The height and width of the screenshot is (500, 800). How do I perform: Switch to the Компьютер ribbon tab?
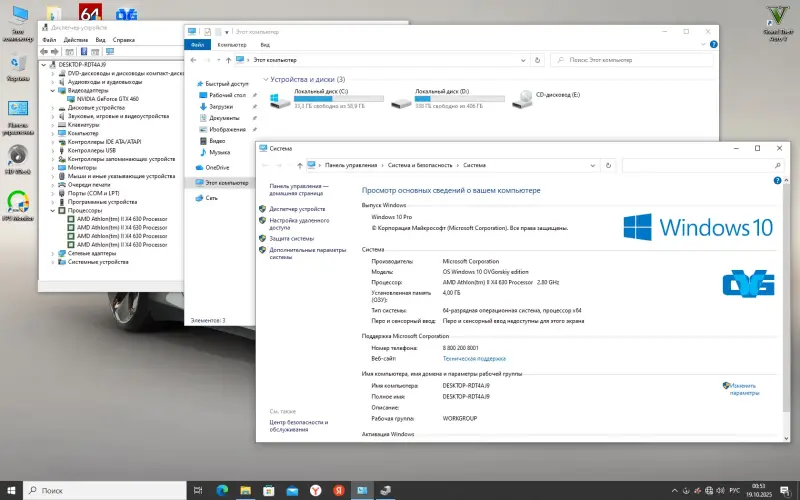(x=231, y=44)
